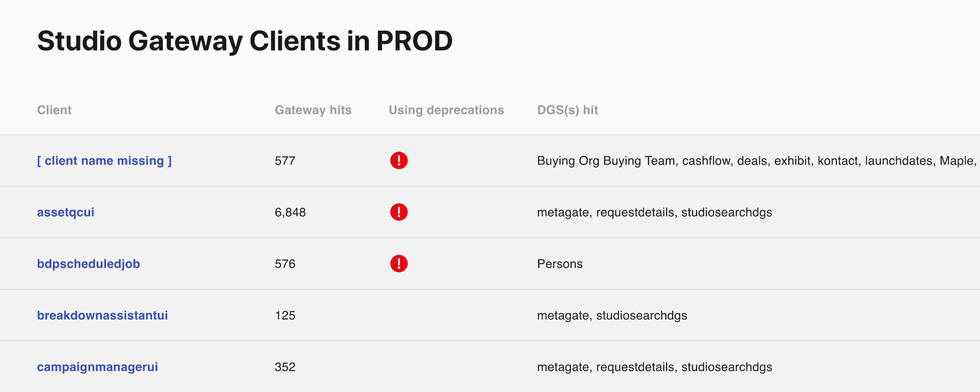
Task: Click the 6,848 gateway hits value
Action: pos(290,212)
